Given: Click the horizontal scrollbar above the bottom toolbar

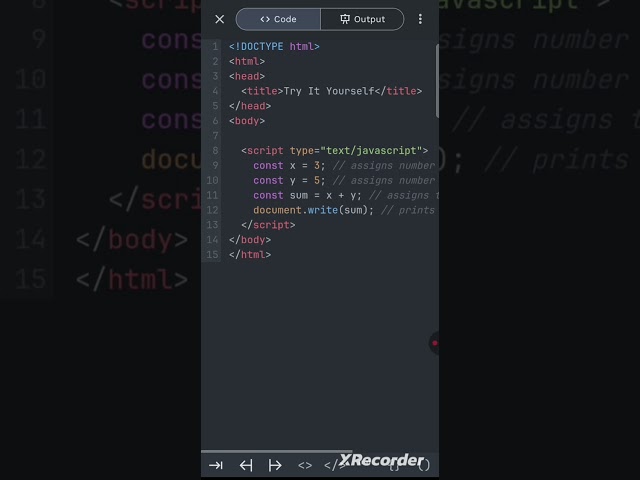Looking at the screenshot, I should 277,451.
